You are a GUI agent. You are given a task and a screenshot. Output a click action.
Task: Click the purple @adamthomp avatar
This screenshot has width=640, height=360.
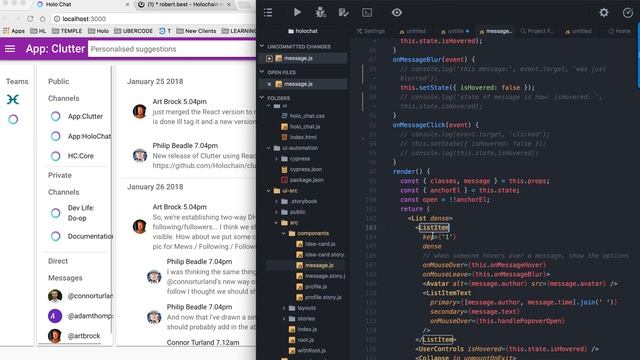click(55, 316)
